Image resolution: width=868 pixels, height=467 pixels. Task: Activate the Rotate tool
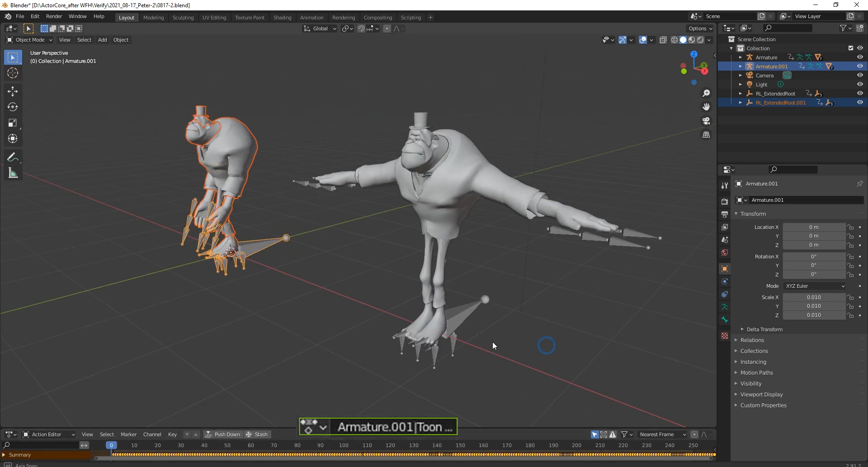(x=13, y=107)
